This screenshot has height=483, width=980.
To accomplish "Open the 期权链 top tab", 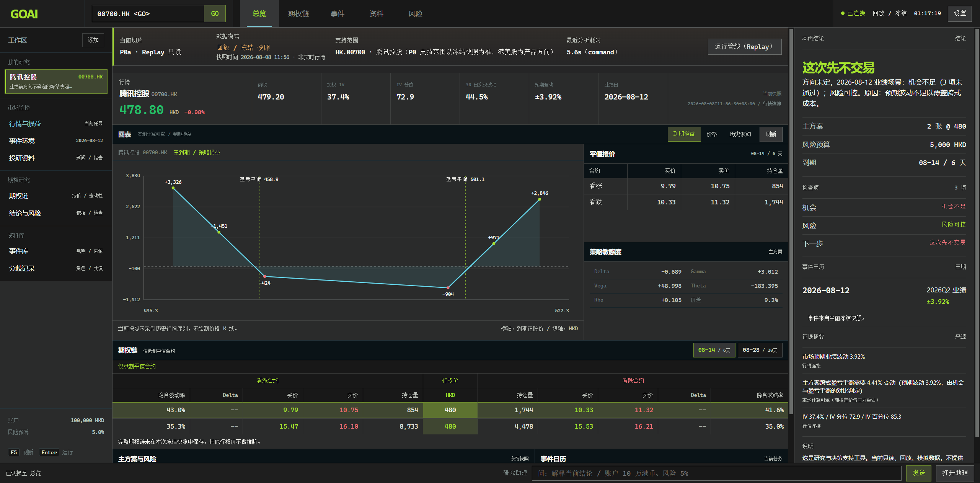I will (x=298, y=14).
